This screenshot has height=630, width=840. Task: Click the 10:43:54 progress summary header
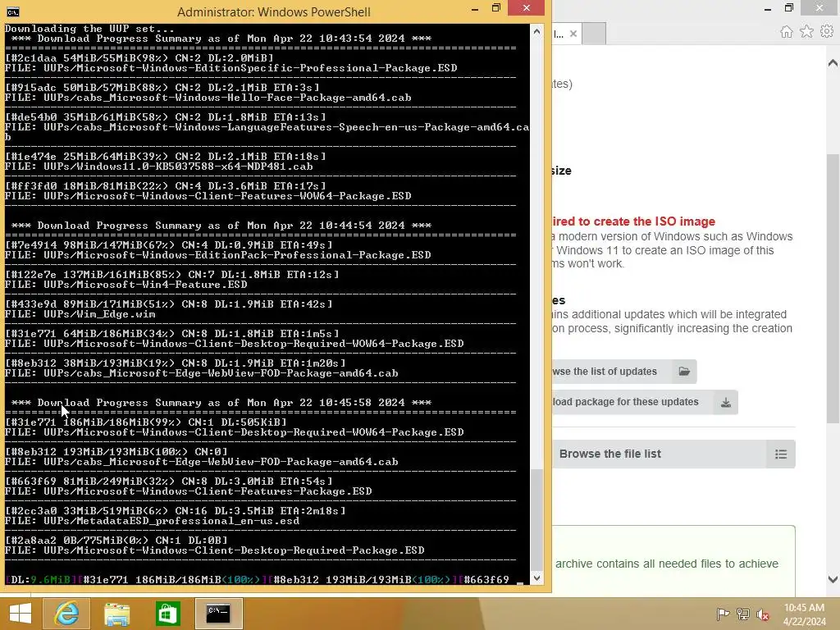point(221,38)
